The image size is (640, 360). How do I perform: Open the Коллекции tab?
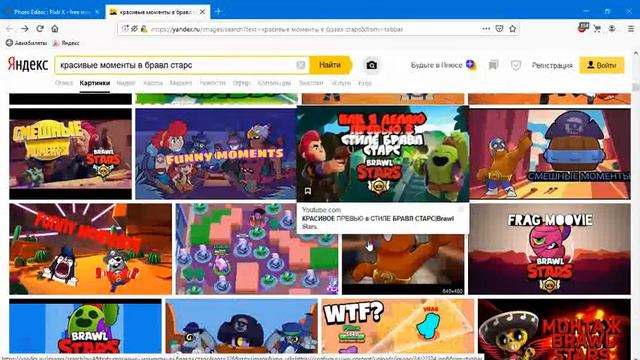tap(274, 83)
